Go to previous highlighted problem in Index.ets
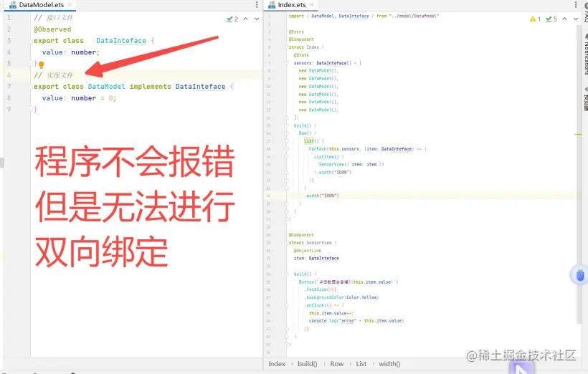Image resolution: width=588 pixels, height=374 pixels. 564,19
